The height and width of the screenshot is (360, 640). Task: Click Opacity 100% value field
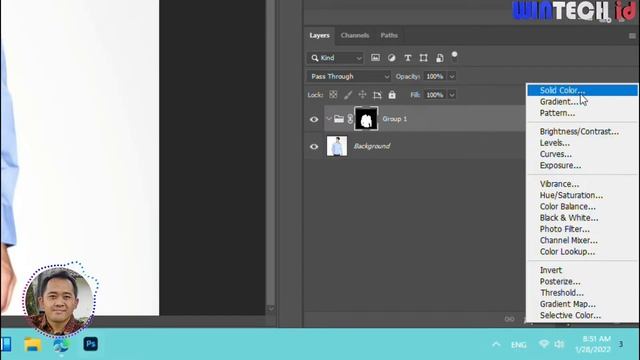pos(435,76)
